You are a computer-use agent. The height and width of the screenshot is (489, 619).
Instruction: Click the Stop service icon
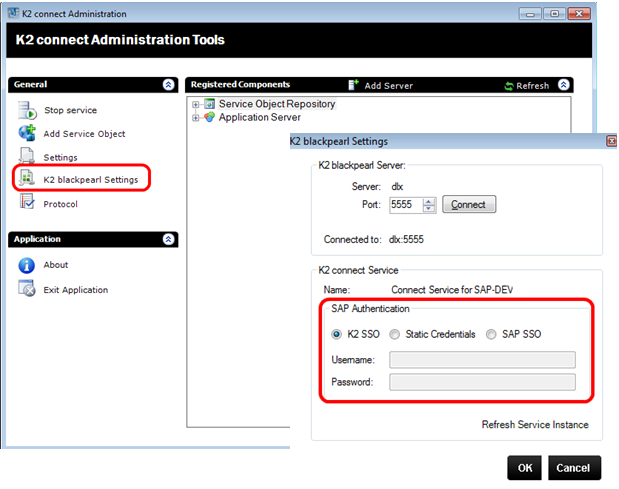27,110
